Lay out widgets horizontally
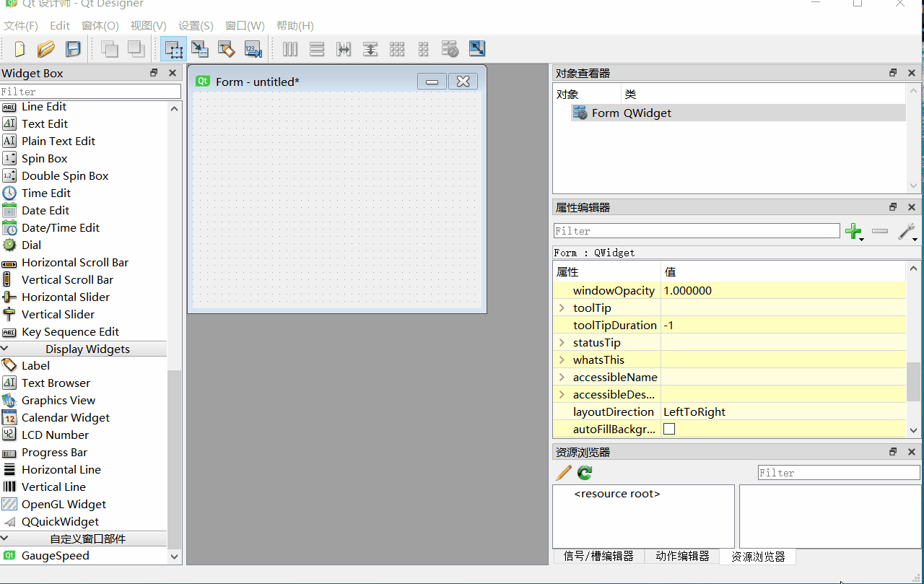Screen dimensions: 924x584 [x=289, y=49]
